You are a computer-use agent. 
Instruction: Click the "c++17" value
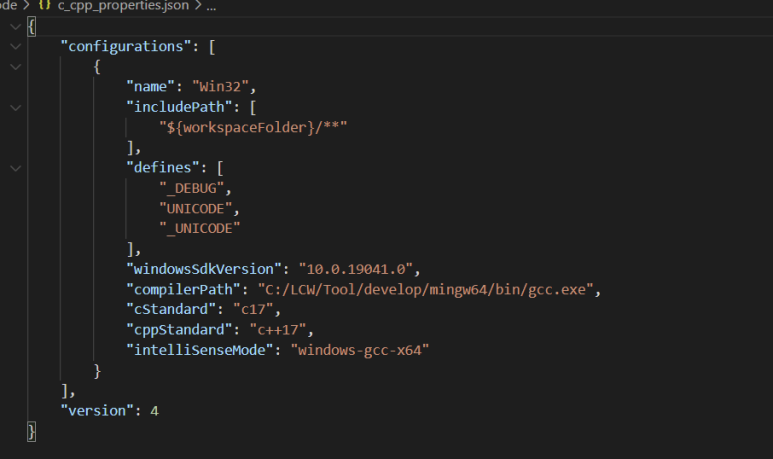(x=278, y=330)
